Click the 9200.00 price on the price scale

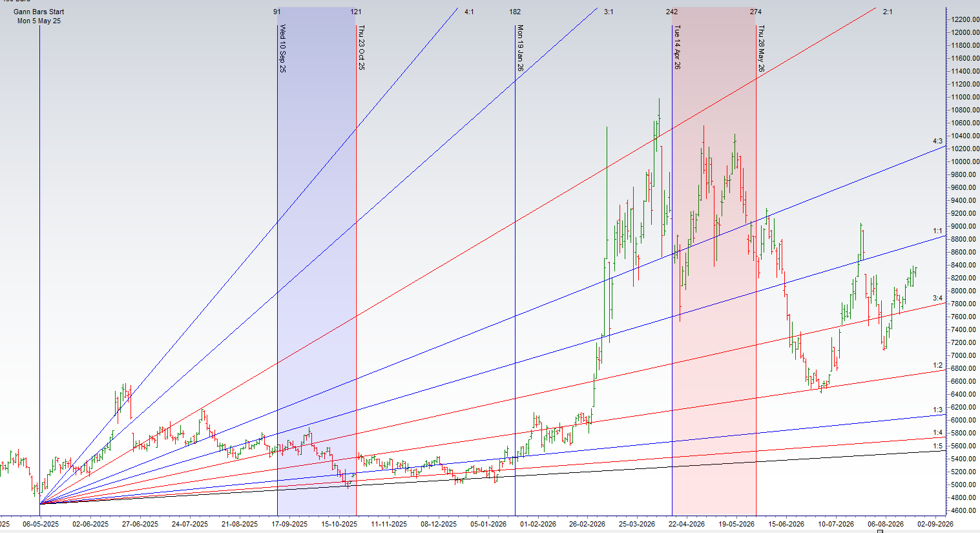964,213
